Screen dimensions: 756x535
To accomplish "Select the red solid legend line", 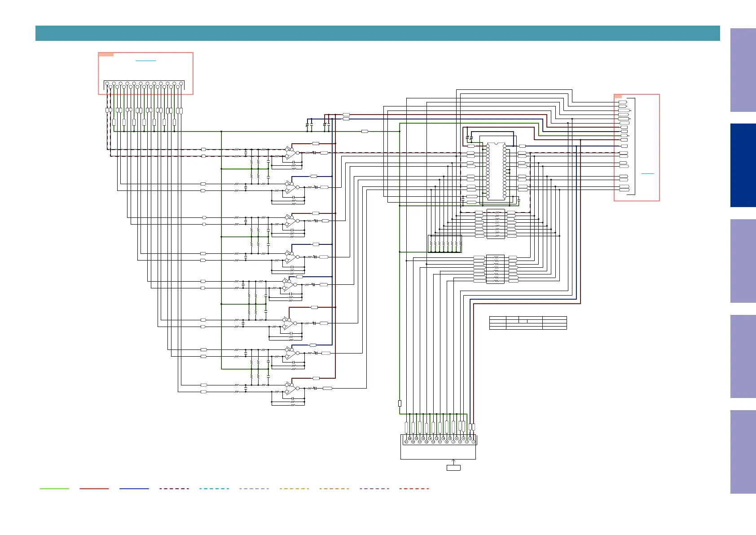I will pos(94,488).
